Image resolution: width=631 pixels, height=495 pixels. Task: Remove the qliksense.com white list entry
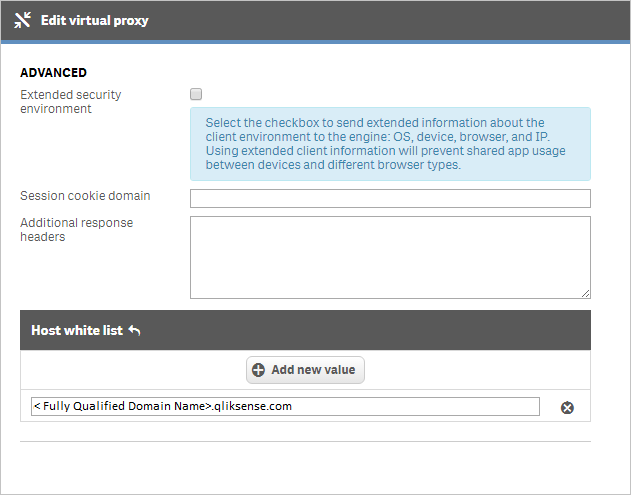pos(567,408)
